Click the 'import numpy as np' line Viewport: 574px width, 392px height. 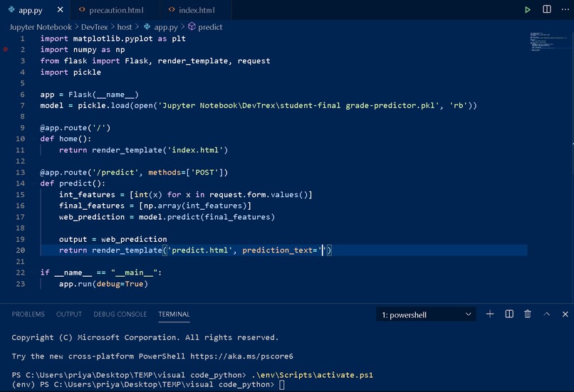tap(83, 49)
